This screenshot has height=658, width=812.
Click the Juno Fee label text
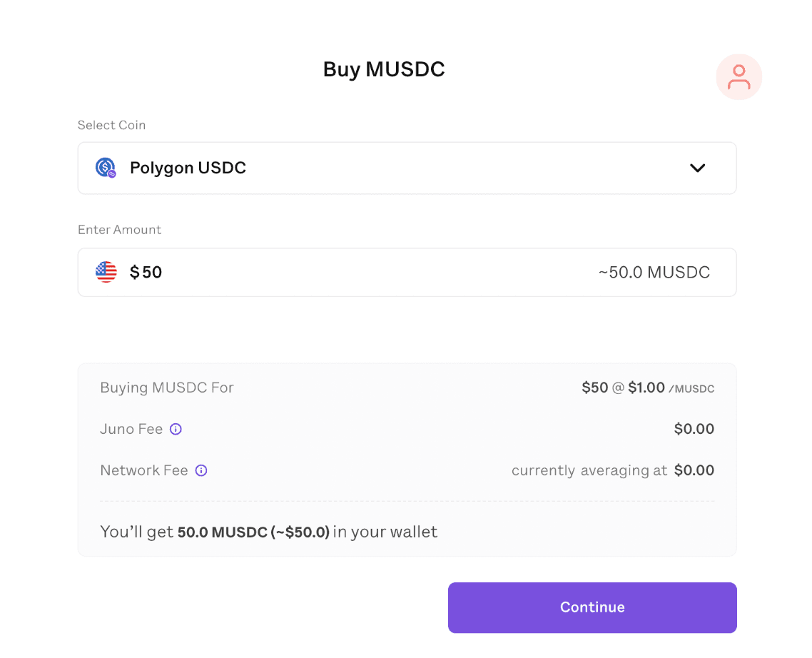point(131,429)
